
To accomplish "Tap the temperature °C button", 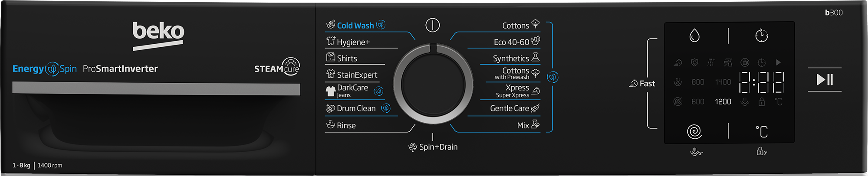I will click(x=762, y=131).
